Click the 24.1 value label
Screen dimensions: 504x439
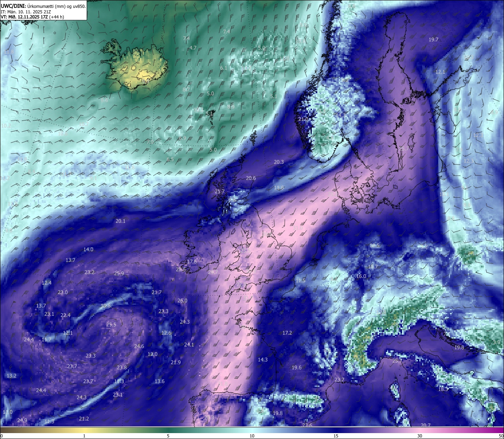tap(189, 345)
